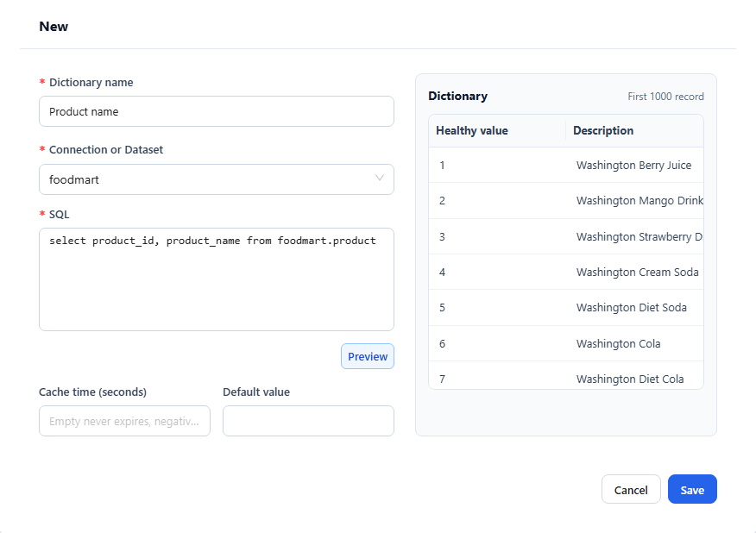Click the 'Default value' label

point(256,392)
